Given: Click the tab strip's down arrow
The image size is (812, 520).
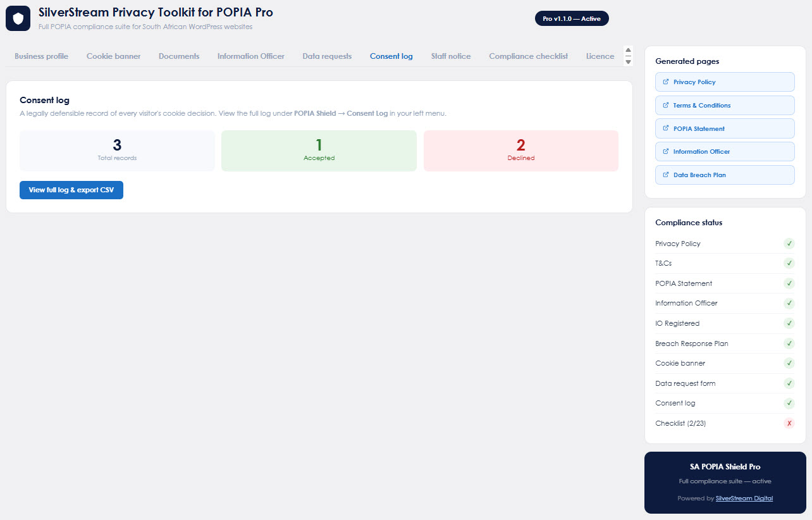Looking at the screenshot, I should tap(628, 62).
